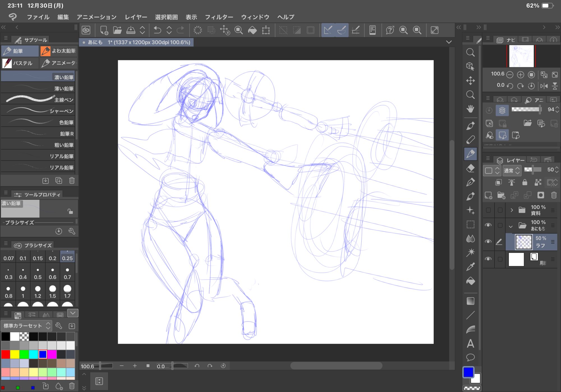Select the Eraser tool
The width and height of the screenshot is (561, 392).
tap(470, 168)
